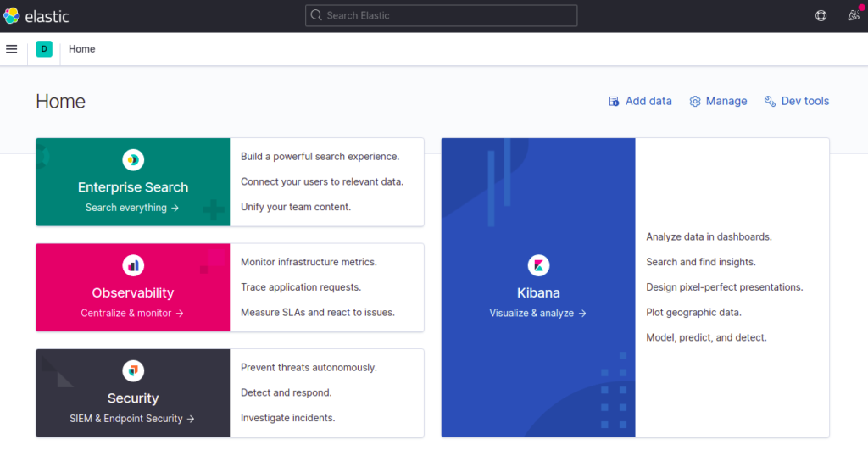The image size is (868, 456).
Task: Click 'Prevent threats autonomously.' text
Action: 309,368
